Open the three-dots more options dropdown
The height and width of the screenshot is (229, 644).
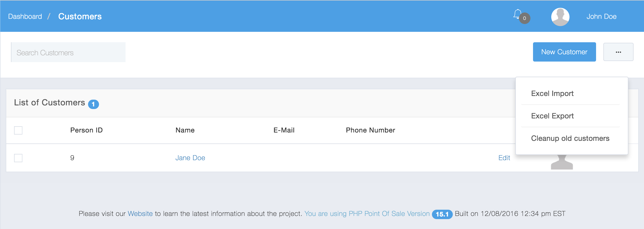click(x=618, y=52)
